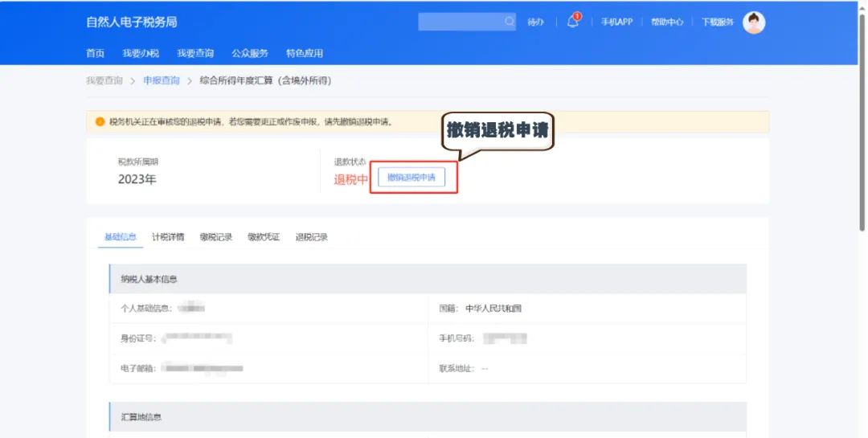Open the 我要办税 menu
The height and width of the screenshot is (438, 868).
[x=141, y=54]
